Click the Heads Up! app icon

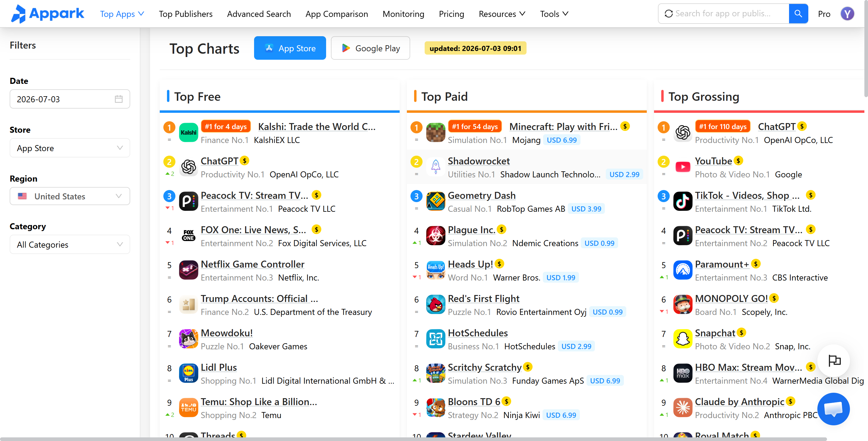pos(435,270)
